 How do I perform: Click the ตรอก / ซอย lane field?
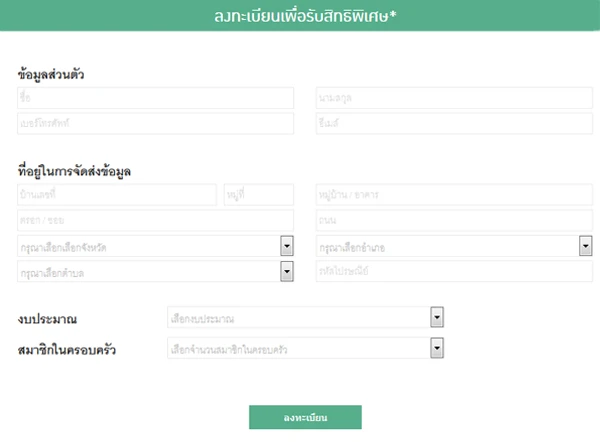[x=155, y=220]
